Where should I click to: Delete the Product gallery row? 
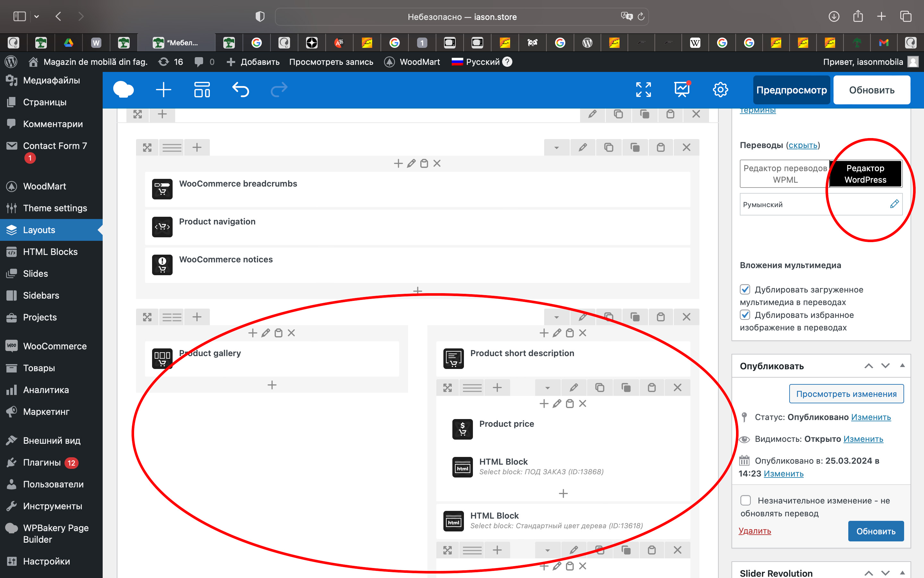[687, 317]
